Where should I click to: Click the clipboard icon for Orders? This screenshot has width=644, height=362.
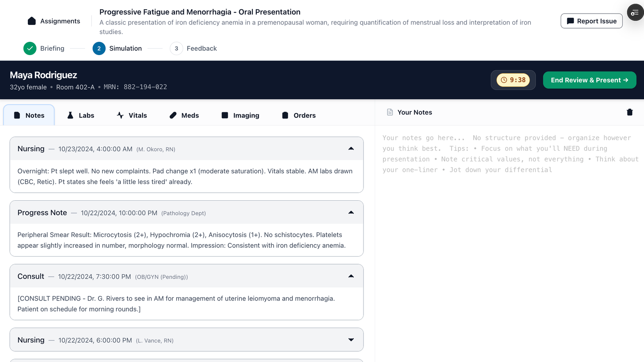click(x=285, y=115)
